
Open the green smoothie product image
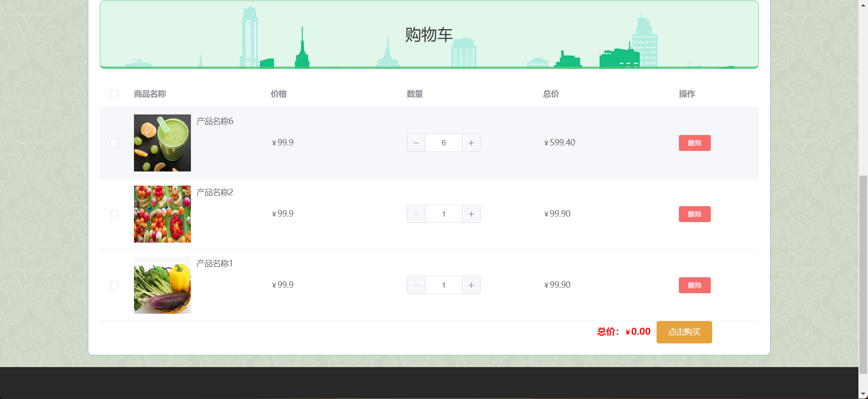pyautogui.click(x=162, y=143)
